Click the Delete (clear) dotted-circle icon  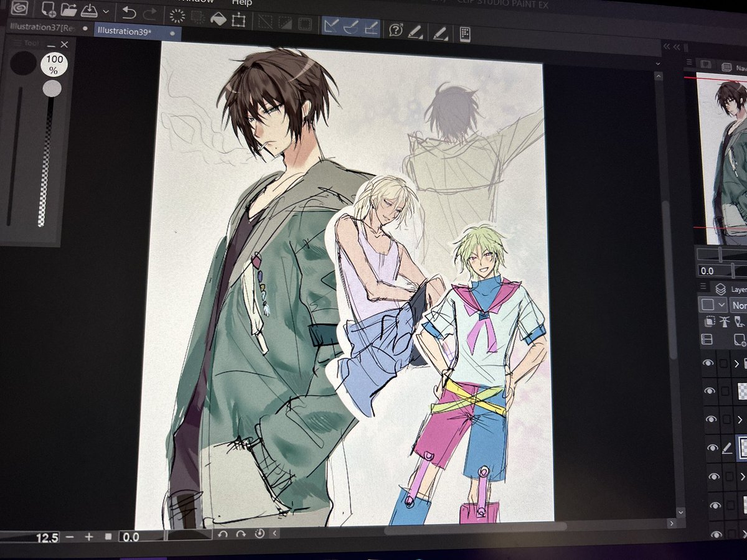point(178,16)
